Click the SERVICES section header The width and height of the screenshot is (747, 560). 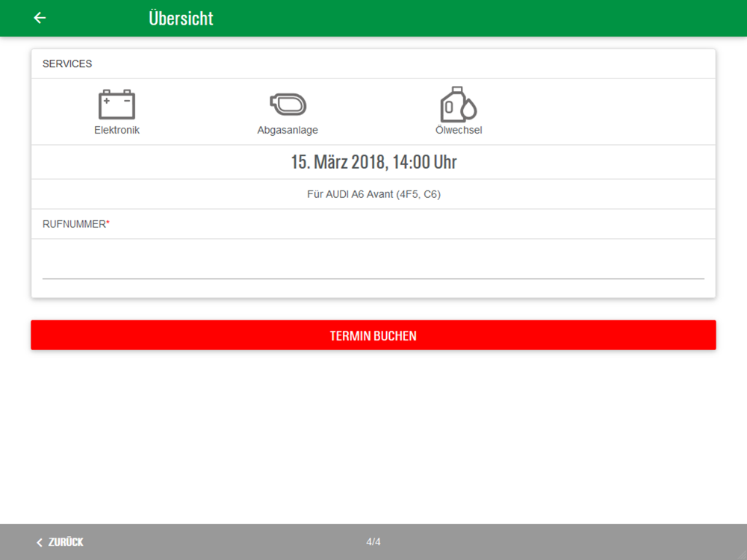tap(67, 63)
